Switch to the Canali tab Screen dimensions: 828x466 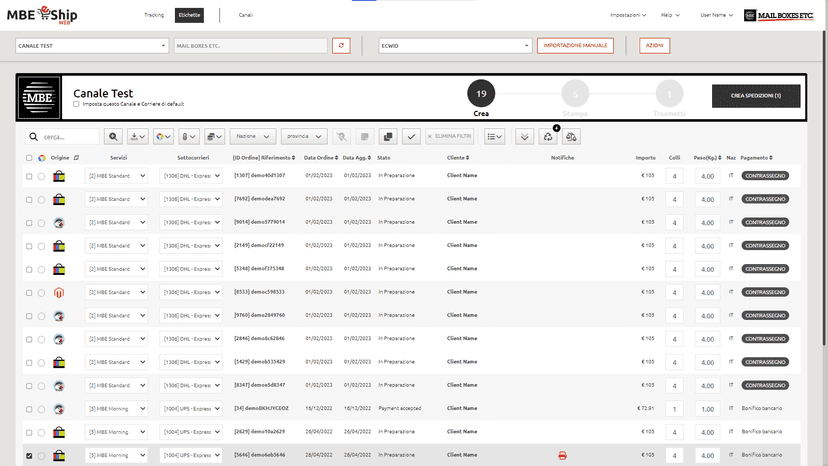tap(246, 15)
